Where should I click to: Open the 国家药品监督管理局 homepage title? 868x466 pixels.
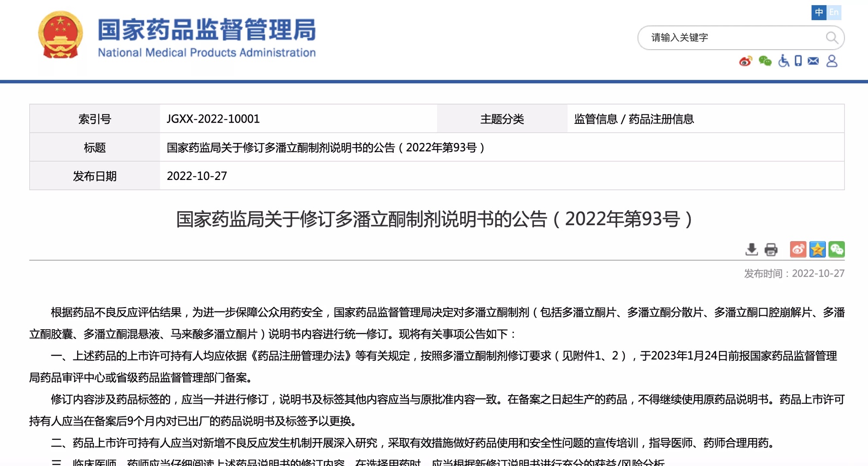point(207,30)
